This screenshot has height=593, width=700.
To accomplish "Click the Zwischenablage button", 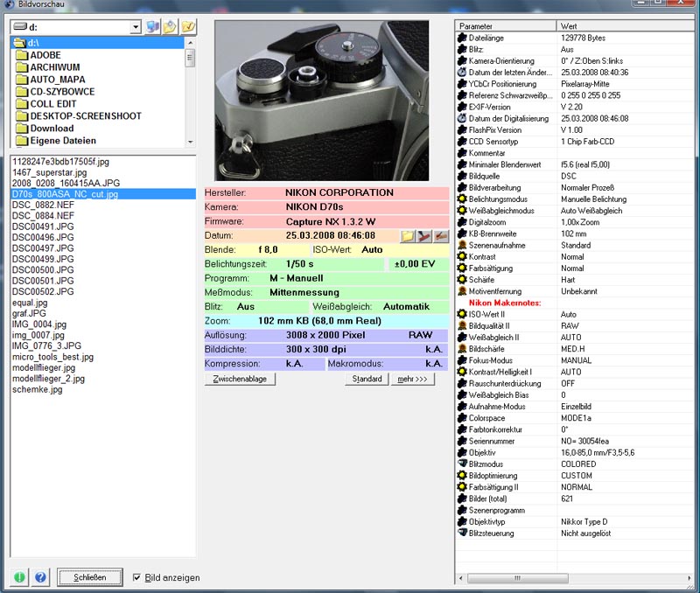I will pos(240,379).
